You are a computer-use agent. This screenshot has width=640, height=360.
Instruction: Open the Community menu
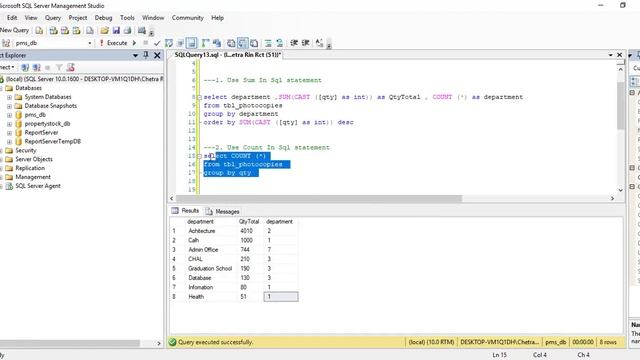coord(187,18)
